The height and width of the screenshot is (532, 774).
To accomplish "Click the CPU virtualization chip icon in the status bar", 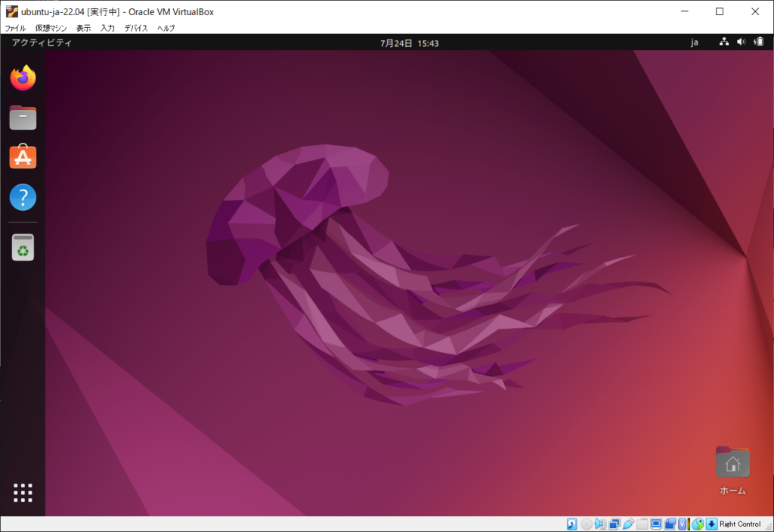I will click(683, 524).
